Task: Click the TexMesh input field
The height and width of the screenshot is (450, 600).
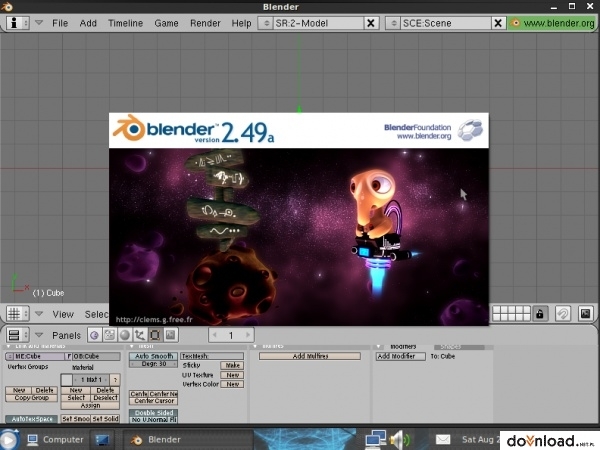Action: click(212, 356)
